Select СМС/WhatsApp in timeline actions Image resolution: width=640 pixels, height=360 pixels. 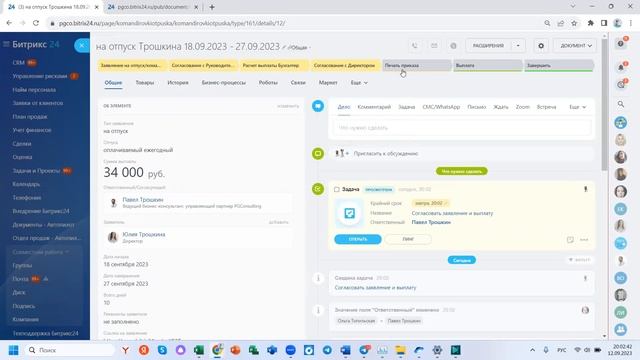(x=441, y=107)
